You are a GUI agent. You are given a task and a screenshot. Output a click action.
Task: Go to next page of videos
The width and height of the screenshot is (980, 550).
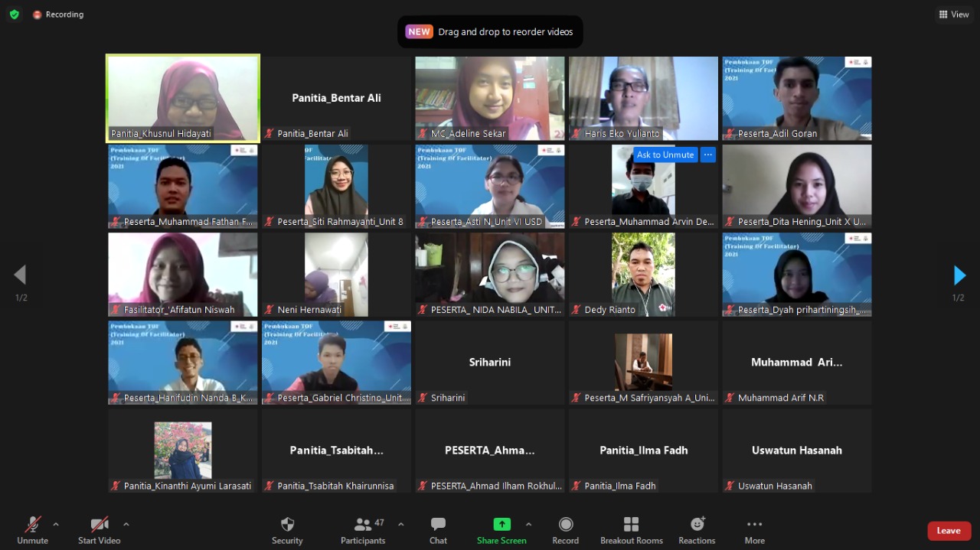coord(959,275)
